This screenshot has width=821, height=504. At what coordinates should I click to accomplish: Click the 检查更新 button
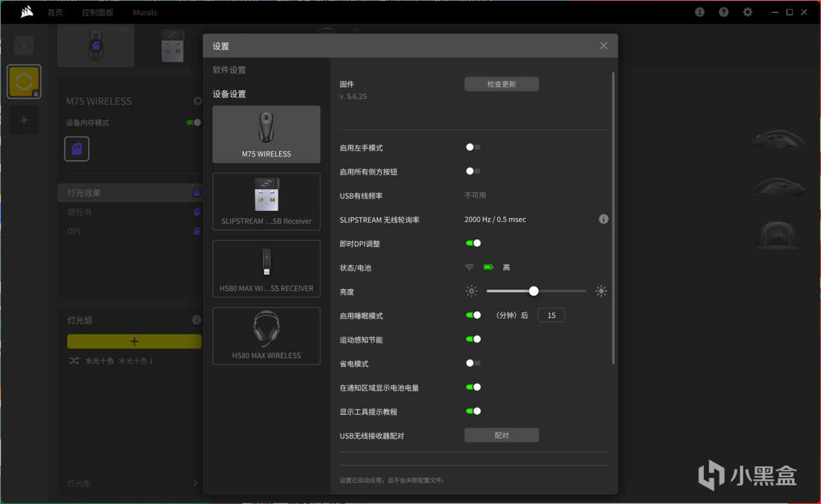502,84
